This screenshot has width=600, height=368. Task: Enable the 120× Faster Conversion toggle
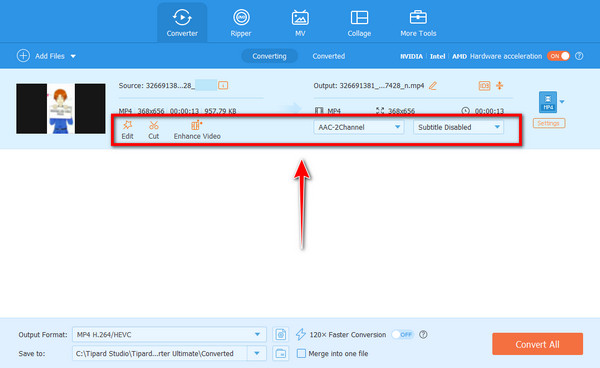click(403, 334)
